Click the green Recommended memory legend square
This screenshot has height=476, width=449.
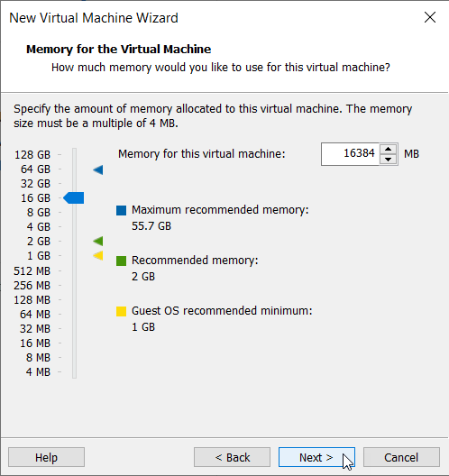pos(121,261)
